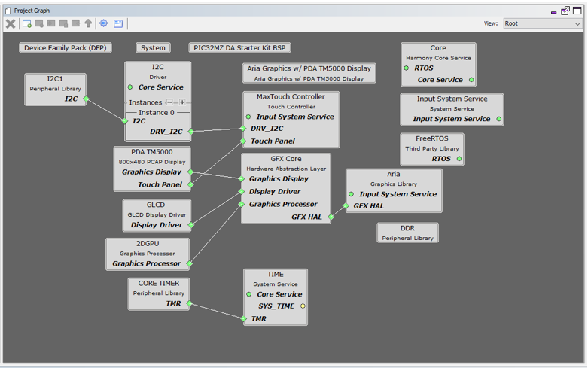Screen dimensions: 588x368
Task: Click the RTOS circle on FreeRTOS box
Action: tap(459, 159)
